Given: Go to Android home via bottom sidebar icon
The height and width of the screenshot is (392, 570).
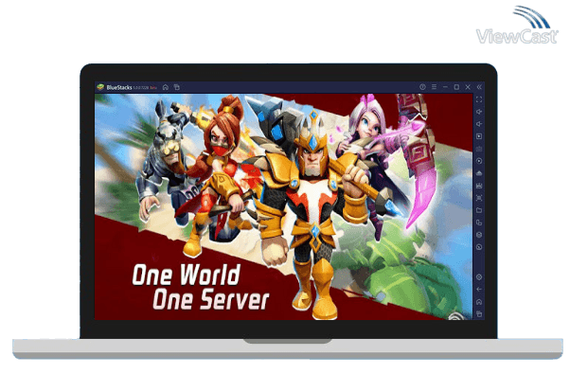Looking at the screenshot, I should pos(479,301).
